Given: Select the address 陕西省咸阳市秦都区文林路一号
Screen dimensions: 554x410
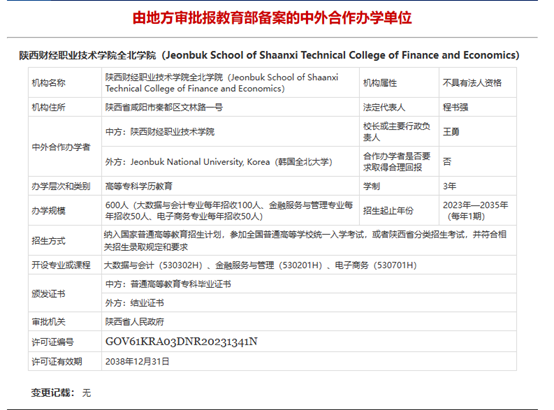Looking at the screenshot, I should 164,107.
